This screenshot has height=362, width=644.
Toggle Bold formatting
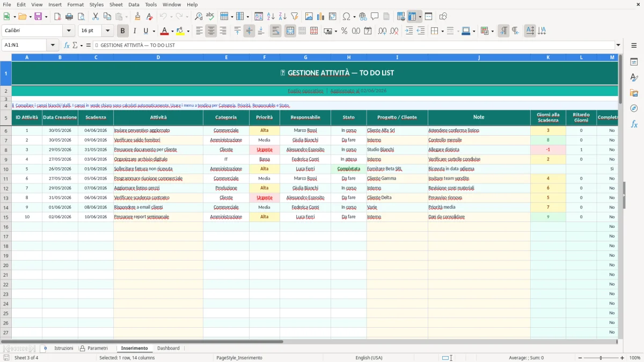[123, 31]
